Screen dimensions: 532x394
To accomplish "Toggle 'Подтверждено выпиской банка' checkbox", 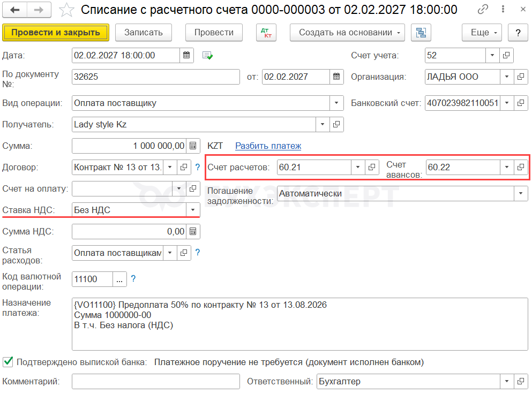I will 8,362.
